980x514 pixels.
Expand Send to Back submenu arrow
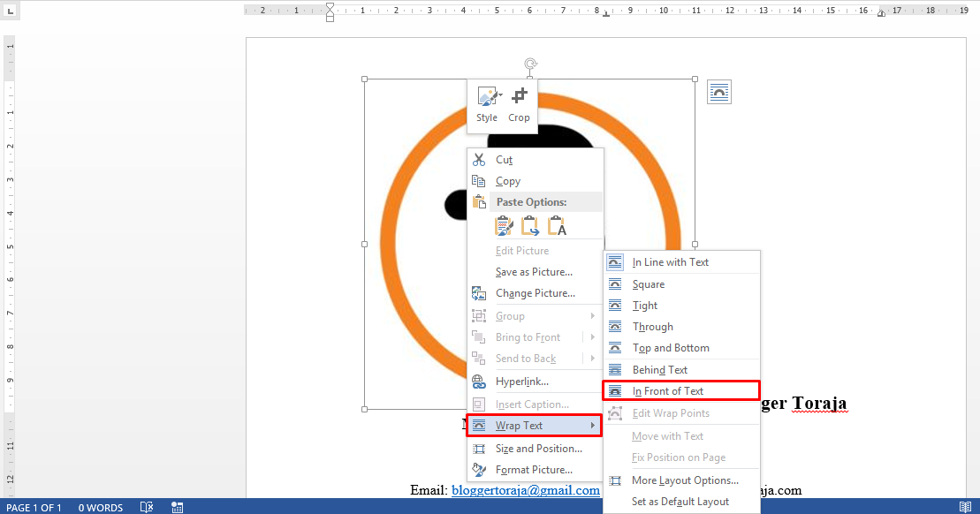coord(592,359)
